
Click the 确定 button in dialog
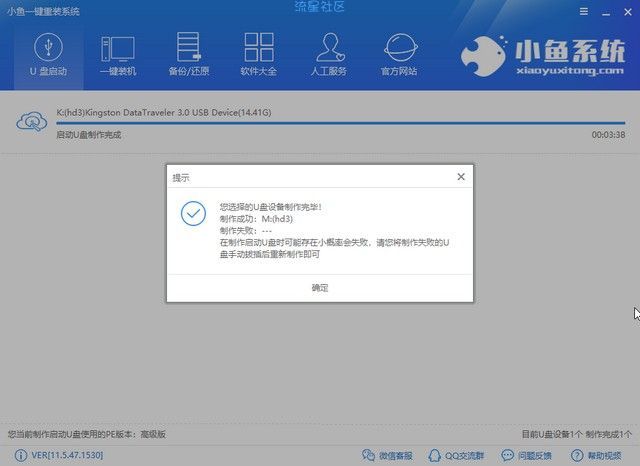point(320,288)
